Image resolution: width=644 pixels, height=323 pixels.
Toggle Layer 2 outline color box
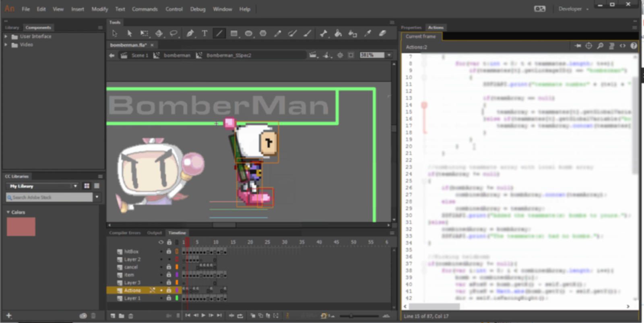(x=177, y=259)
